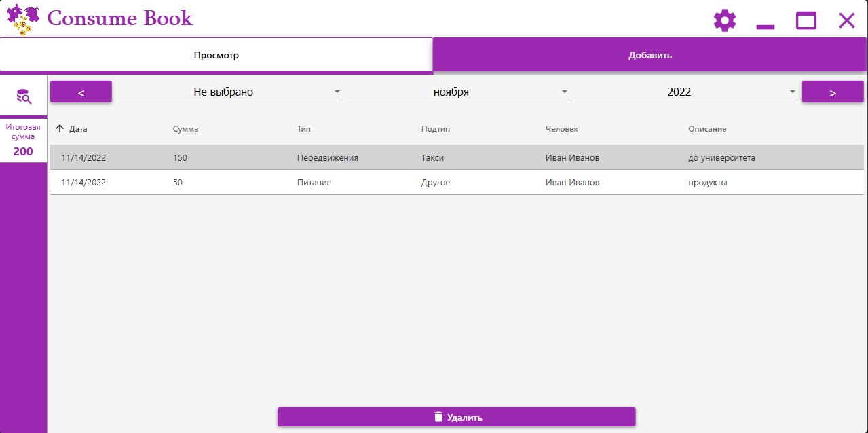Click the sort arrow beside Дата
Image resolution: width=868 pixels, height=433 pixels.
click(x=60, y=129)
